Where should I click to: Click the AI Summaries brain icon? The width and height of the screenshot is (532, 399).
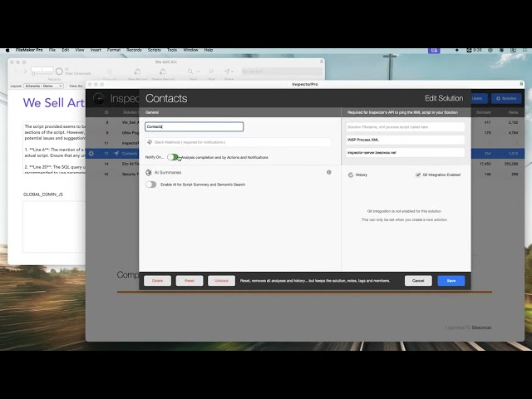point(149,172)
